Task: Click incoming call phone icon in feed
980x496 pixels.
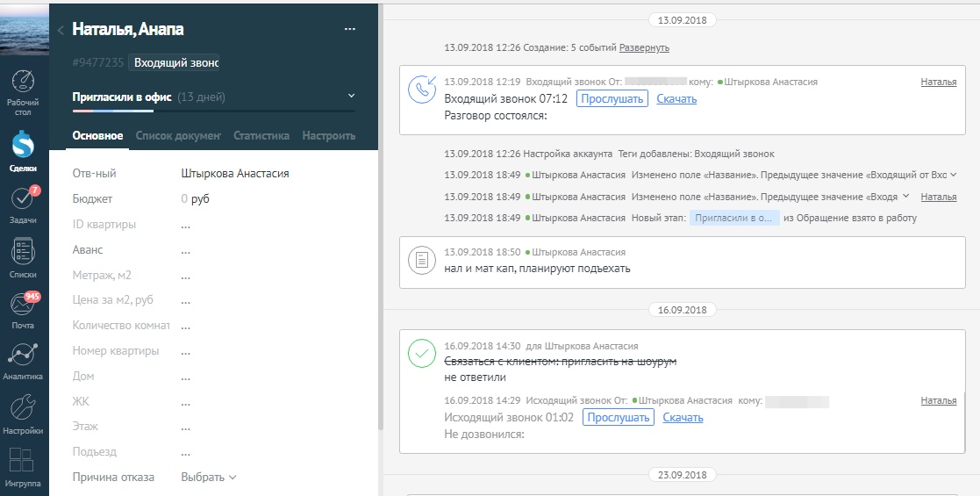Action: tap(422, 90)
